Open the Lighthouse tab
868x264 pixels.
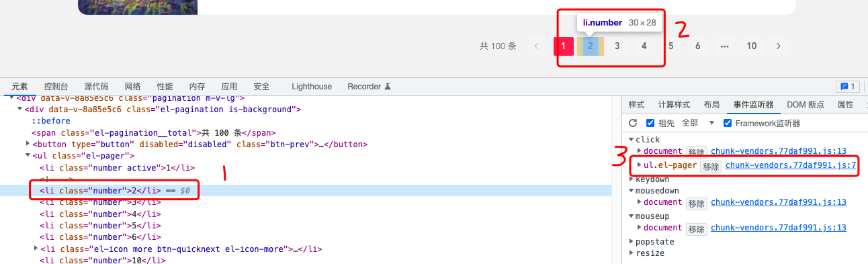[x=312, y=87]
